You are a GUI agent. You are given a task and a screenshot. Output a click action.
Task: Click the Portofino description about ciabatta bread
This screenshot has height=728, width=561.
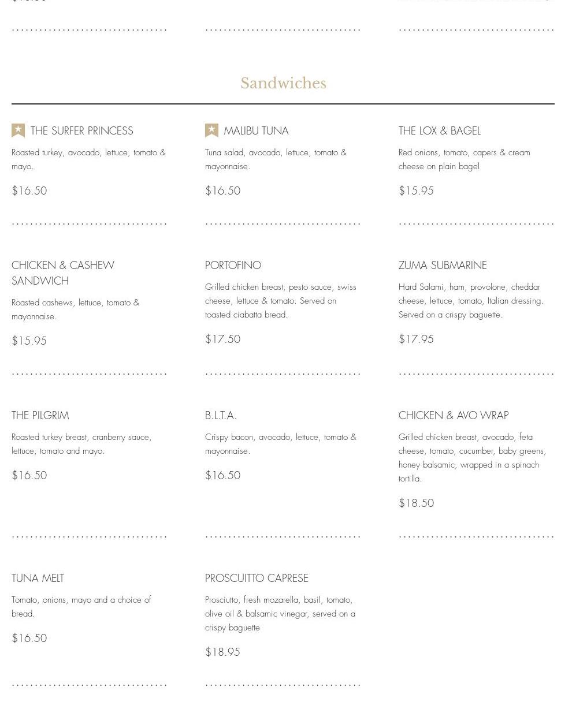tap(281, 301)
